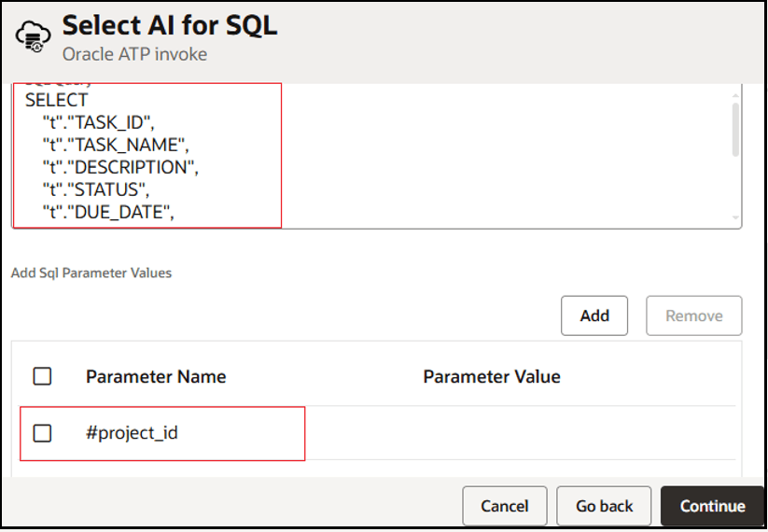The height and width of the screenshot is (532, 768).
Task: Tick the #project_id parameter checkbox
Action: pos(42,433)
